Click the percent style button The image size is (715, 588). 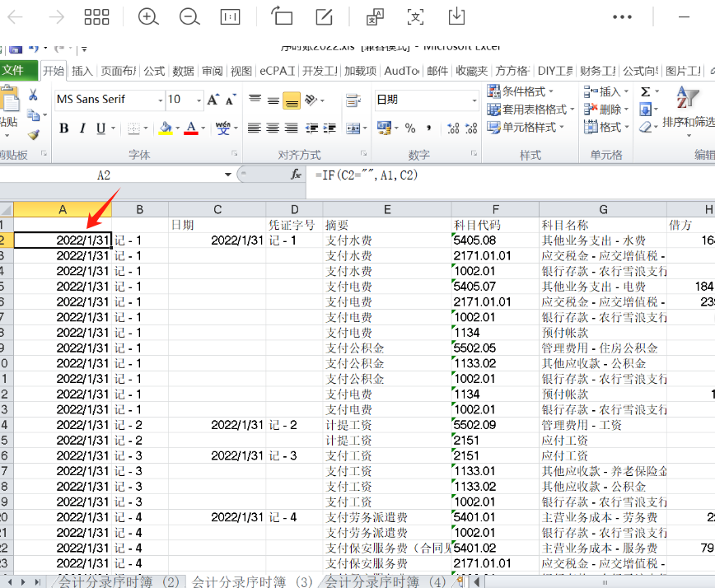click(410, 128)
